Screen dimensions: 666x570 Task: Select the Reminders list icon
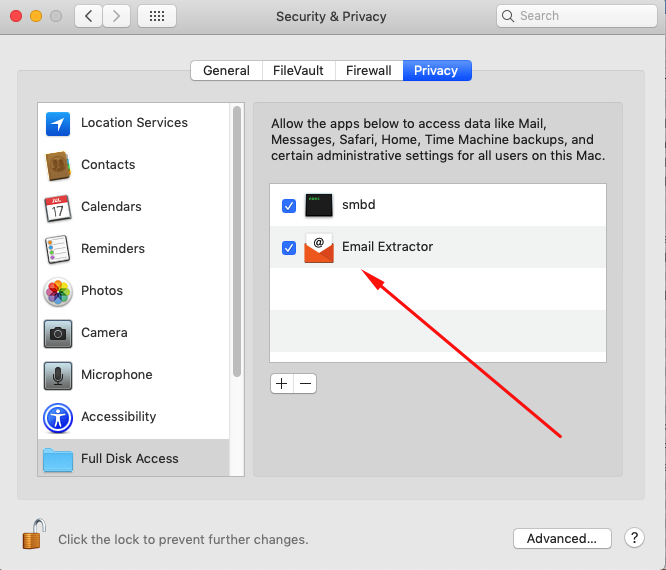point(58,249)
